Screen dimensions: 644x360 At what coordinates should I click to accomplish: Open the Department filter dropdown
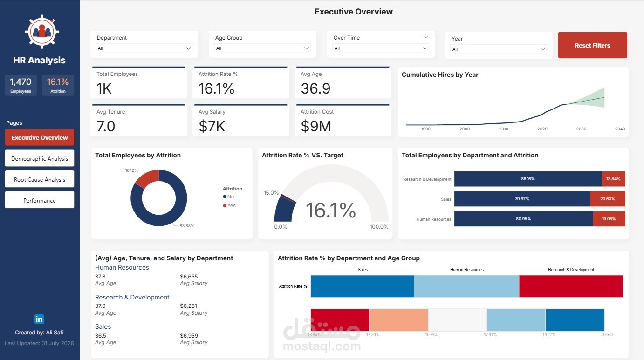[144, 48]
